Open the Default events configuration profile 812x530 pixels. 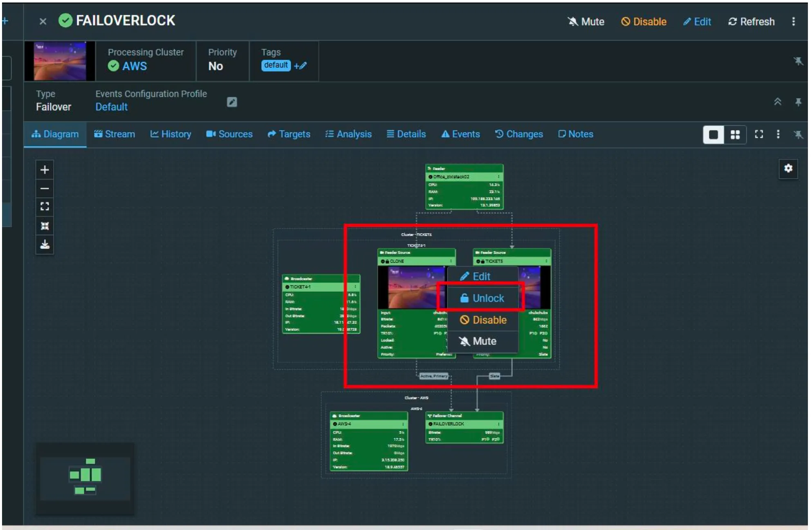click(x=112, y=107)
